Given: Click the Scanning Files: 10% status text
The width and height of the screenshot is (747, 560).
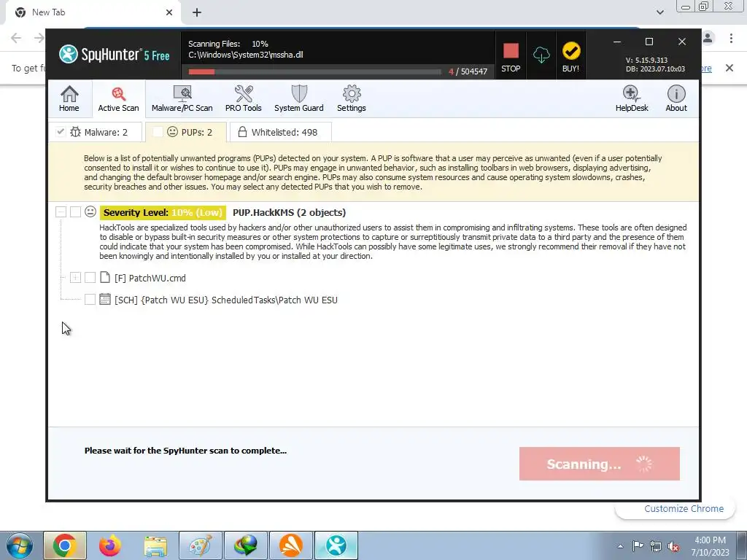Looking at the screenshot, I should (x=228, y=44).
